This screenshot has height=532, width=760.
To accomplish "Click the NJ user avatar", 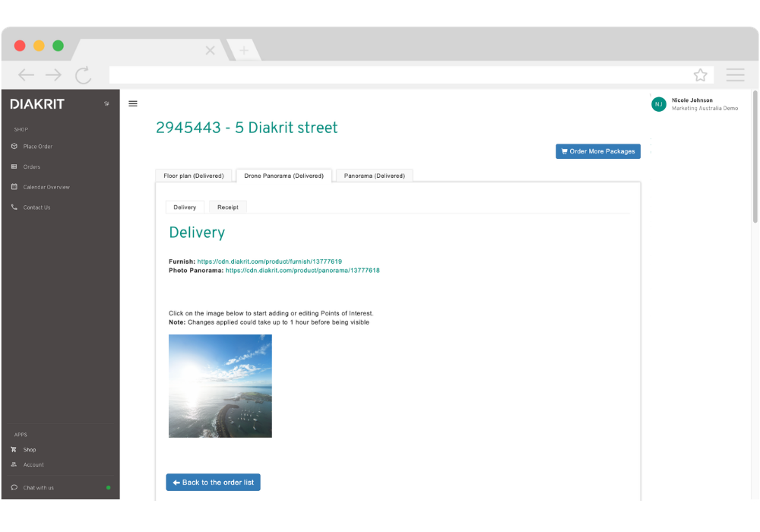I will [659, 104].
